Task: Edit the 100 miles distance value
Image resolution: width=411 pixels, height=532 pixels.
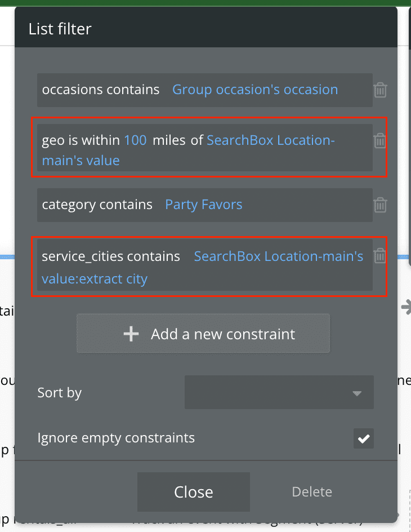Action: (x=135, y=140)
